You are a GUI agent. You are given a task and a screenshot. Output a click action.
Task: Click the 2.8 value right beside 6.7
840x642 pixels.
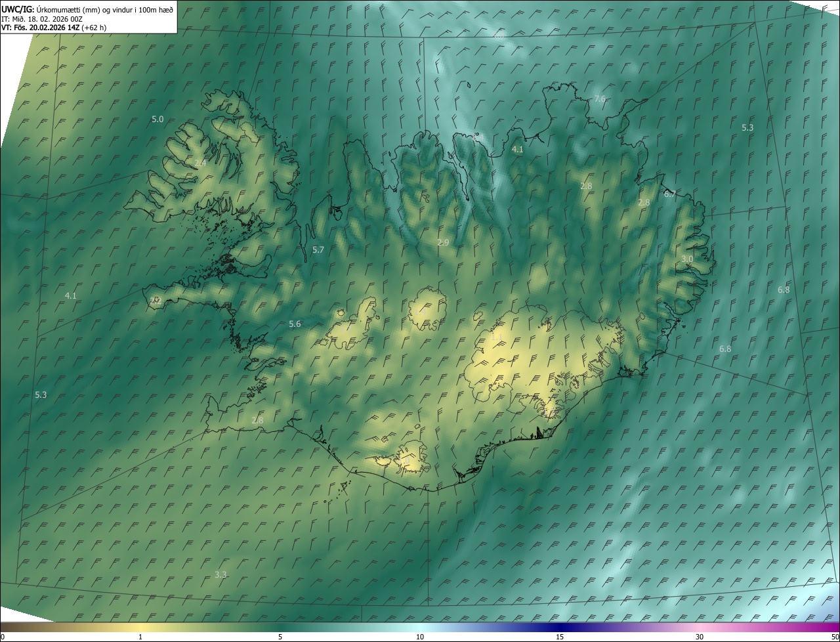point(644,203)
